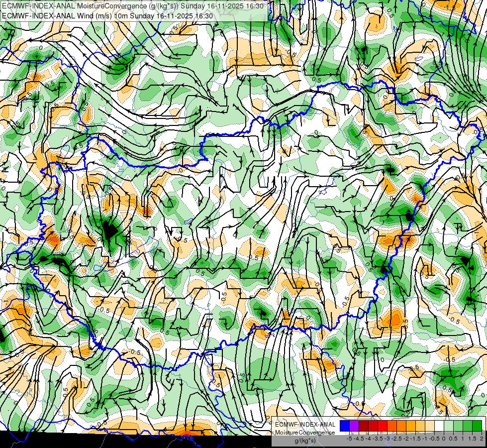Click the legend tick value -5
The height and width of the screenshot is (448, 487).
(x=349, y=439)
